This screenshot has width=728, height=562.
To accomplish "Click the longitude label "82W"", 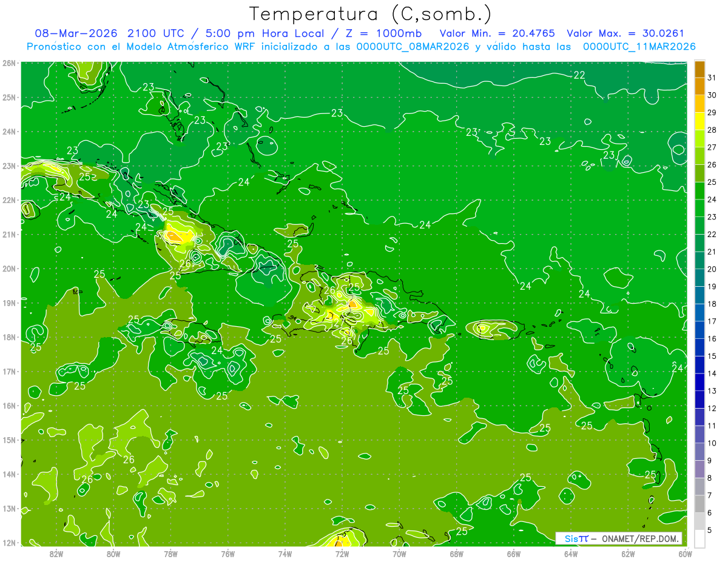I will point(56,554).
